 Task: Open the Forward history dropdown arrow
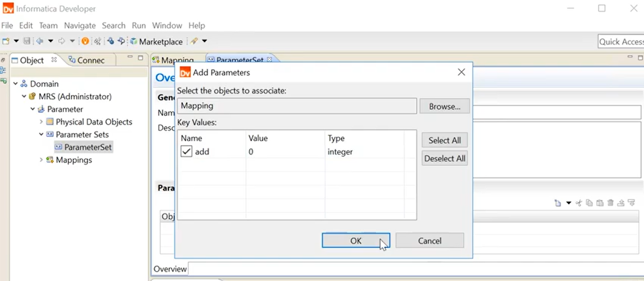tap(72, 41)
